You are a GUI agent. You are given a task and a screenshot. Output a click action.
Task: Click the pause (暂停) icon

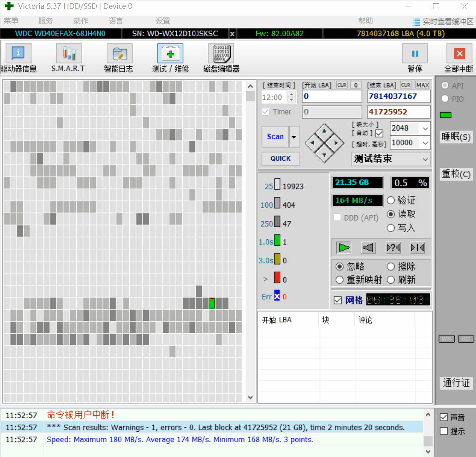(415, 54)
